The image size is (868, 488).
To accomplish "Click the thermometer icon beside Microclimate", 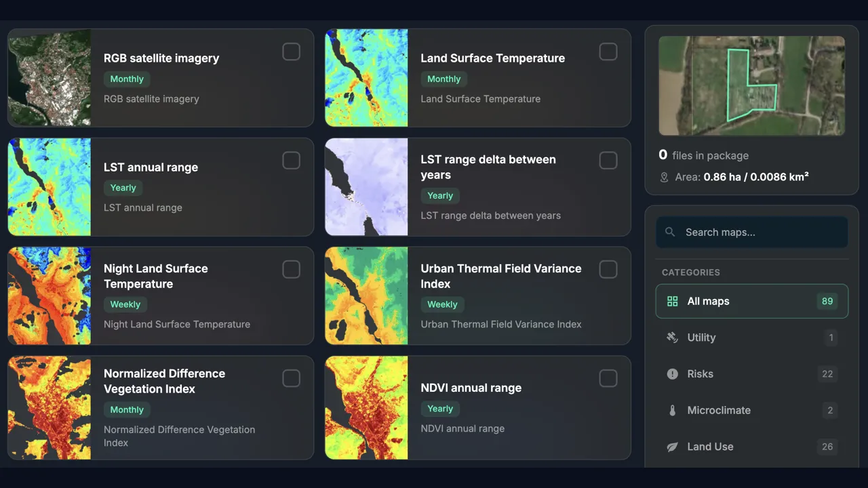I will (672, 410).
